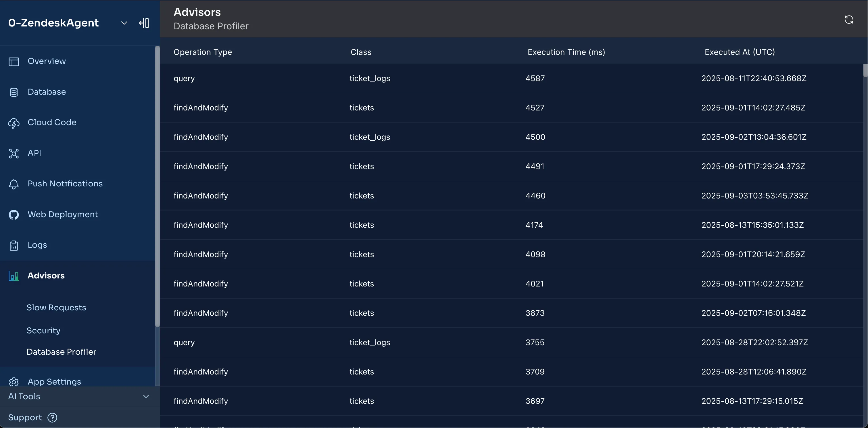
Task: Click timestamp 2025-08-11T22:40:53.668Z
Action: (x=754, y=79)
